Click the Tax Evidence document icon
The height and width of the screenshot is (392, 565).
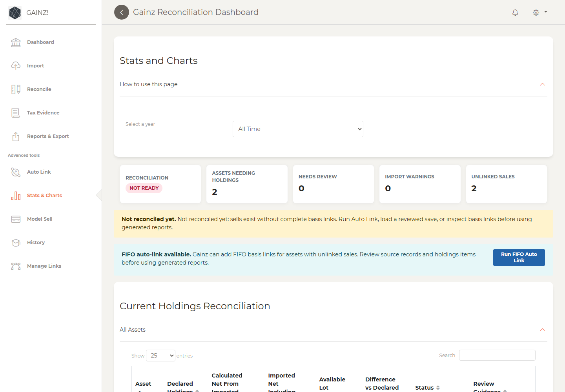pos(16,113)
